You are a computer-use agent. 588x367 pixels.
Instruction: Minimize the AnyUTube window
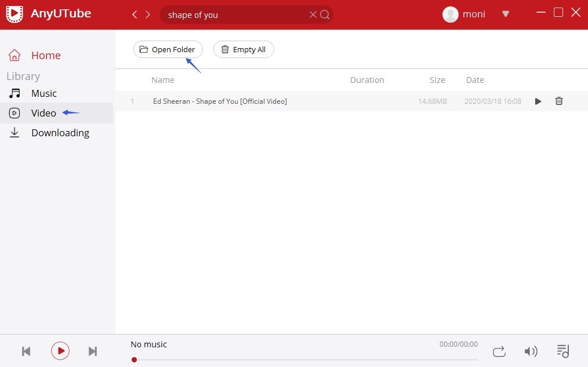tap(541, 12)
